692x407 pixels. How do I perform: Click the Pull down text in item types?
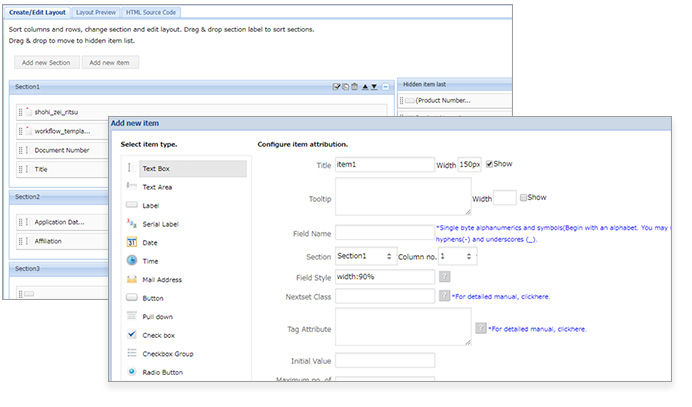[158, 317]
